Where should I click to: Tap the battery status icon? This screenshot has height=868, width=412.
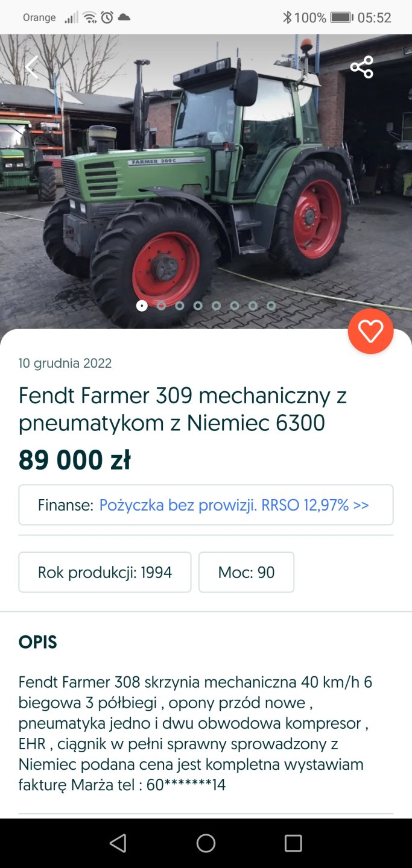[x=341, y=17]
